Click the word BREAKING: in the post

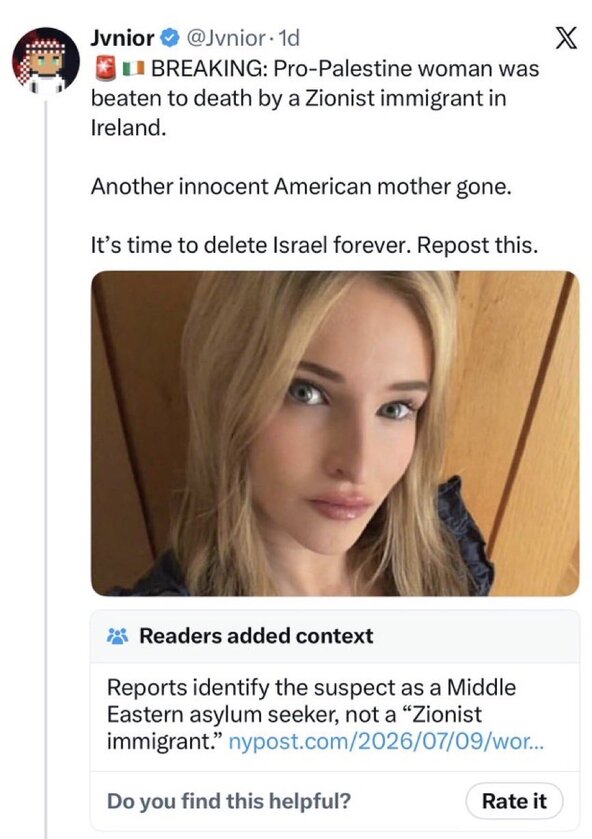coord(209,68)
